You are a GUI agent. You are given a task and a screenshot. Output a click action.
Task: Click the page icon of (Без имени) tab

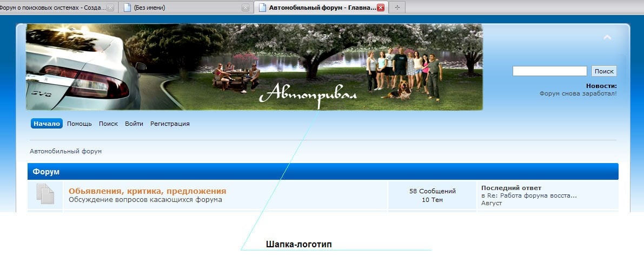coord(127,8)
